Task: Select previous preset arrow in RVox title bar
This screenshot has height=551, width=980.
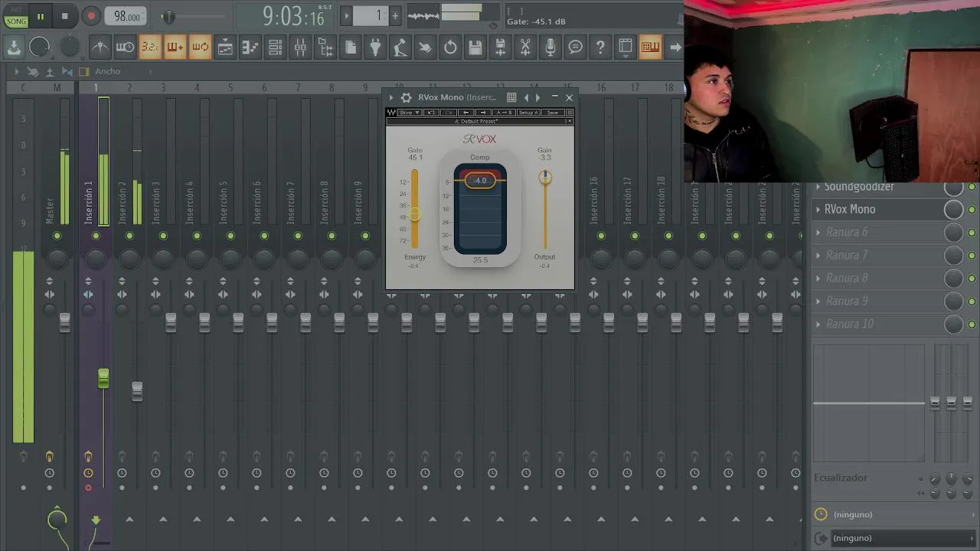Action: [526, 97]
